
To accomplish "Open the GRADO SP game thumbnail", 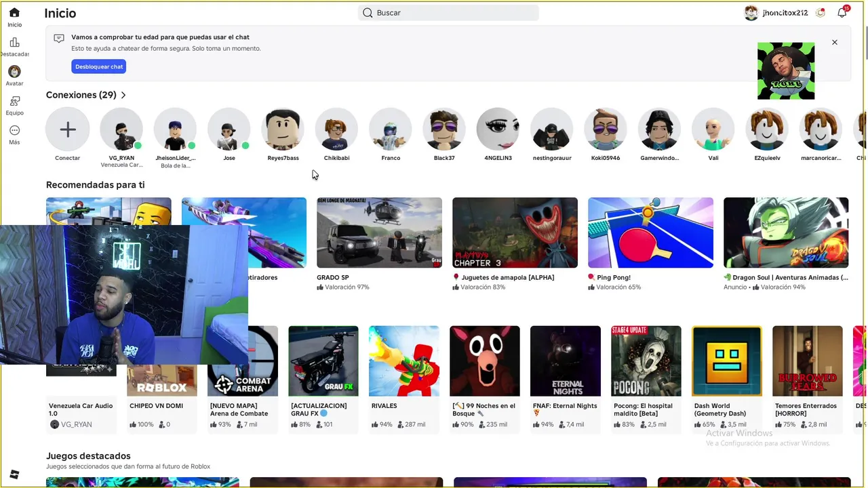I will point(379,232).
